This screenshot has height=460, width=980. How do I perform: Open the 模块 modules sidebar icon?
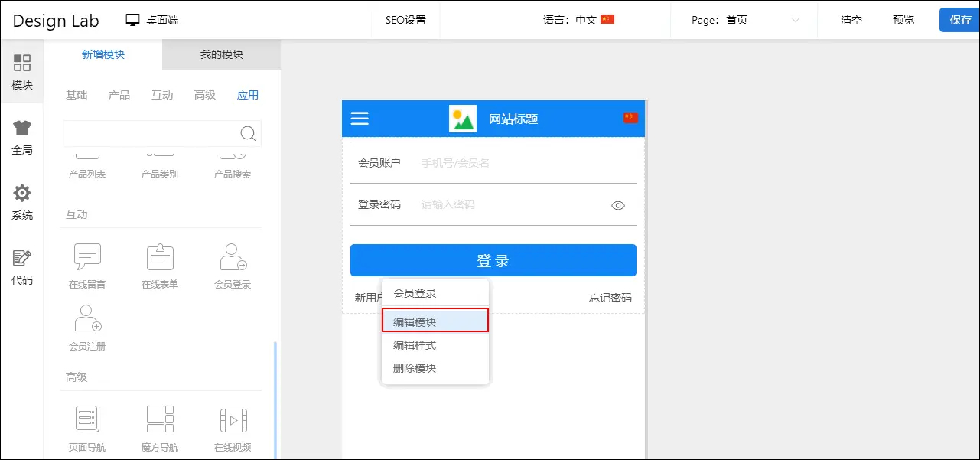(22, 71)
